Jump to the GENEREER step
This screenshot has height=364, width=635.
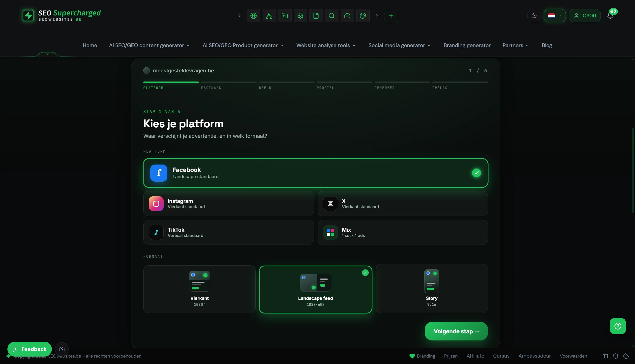pyautogui.click(x=384, y=88)
